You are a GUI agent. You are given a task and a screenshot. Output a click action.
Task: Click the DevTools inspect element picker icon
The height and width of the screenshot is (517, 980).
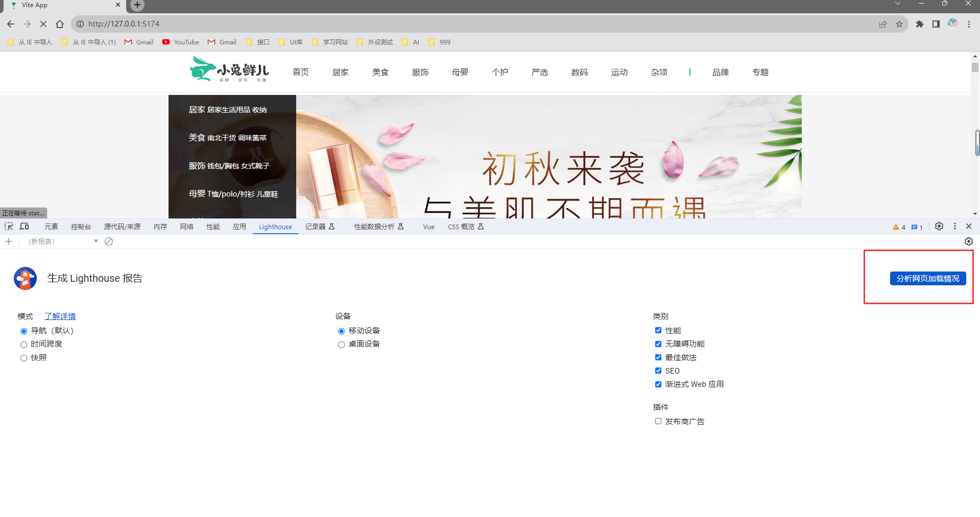(9, 227)
